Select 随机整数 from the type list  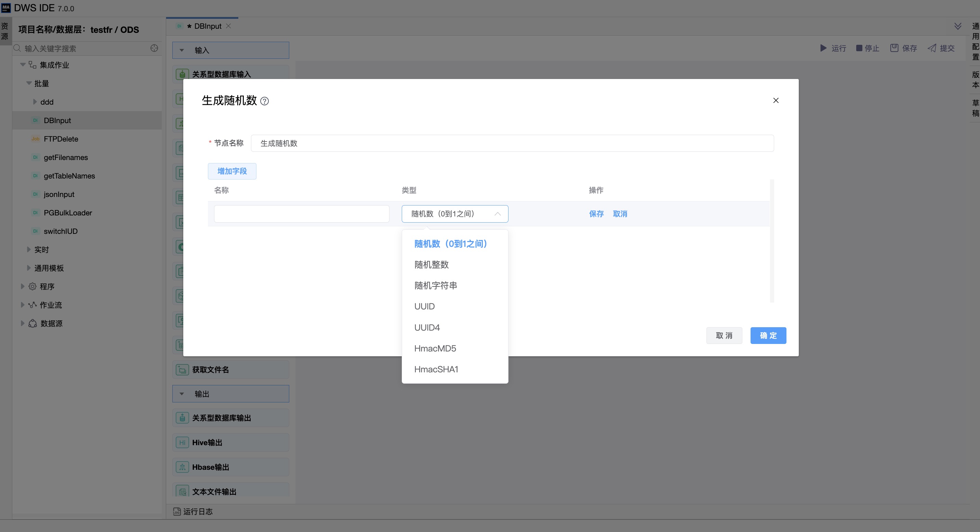[x=432, y=265]
